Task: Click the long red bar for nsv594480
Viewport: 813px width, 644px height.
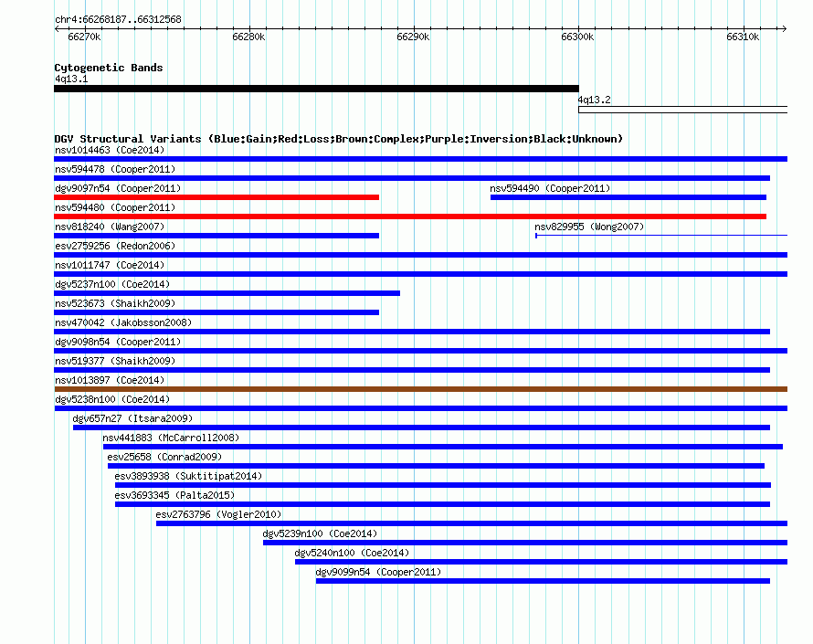Action: [x=410, y=216]
